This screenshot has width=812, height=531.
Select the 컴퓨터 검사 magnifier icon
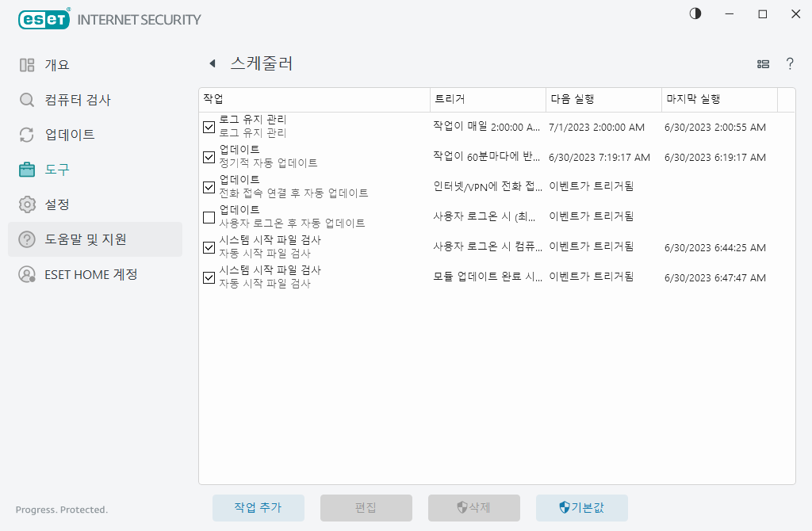[26, 100]
